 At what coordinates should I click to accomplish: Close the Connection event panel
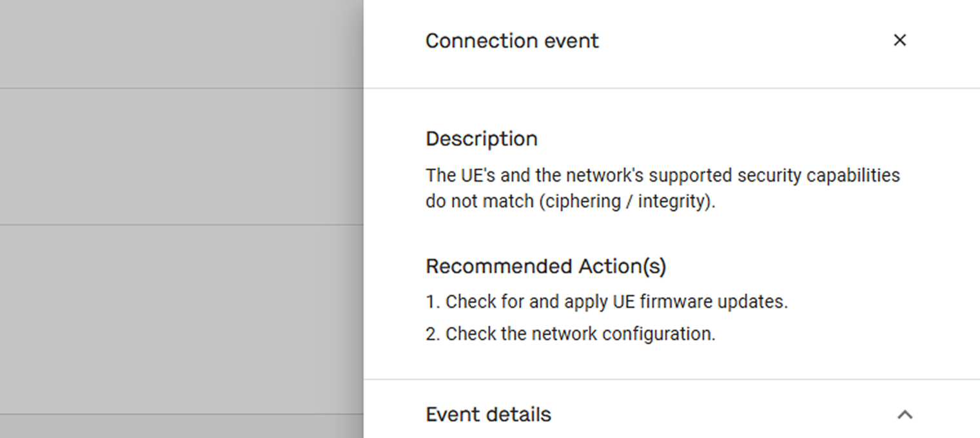click(x=899, y=40)
